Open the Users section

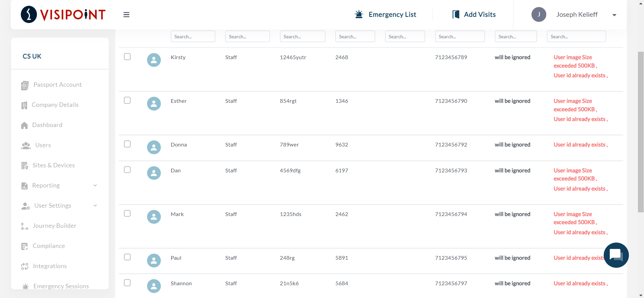click(x=43, y=145)
